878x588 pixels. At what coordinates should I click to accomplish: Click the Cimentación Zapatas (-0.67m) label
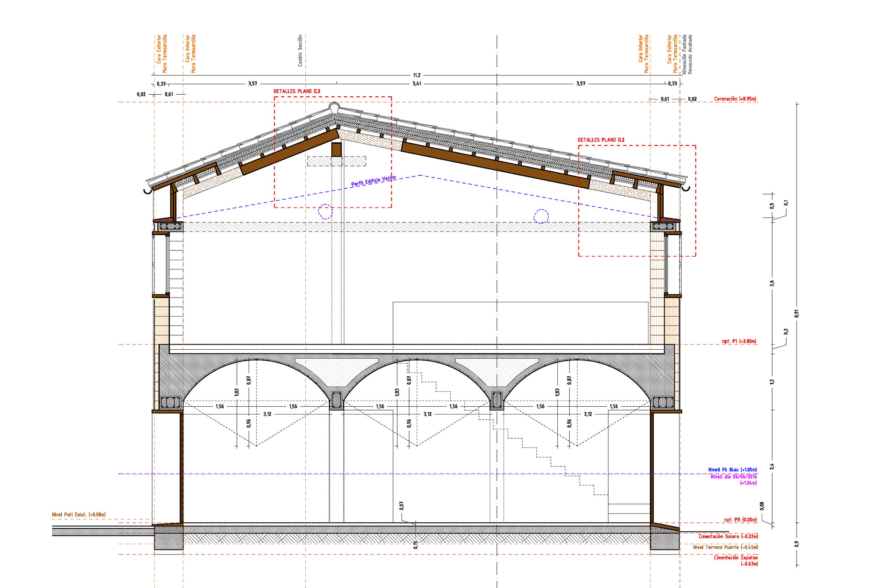tap(736, 561)
